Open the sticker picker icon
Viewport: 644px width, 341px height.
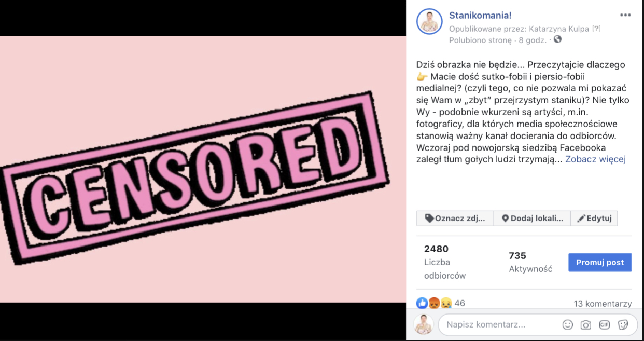[623, 325]
